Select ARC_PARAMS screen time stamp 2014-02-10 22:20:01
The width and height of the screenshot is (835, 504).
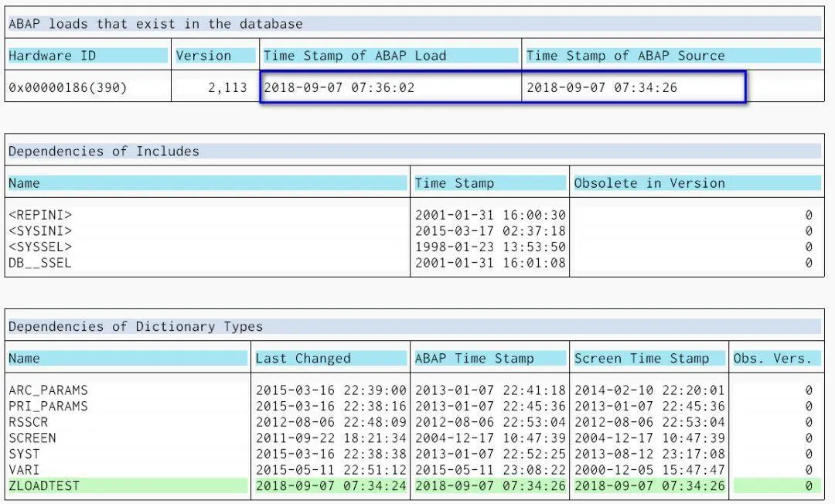[649, 390]
